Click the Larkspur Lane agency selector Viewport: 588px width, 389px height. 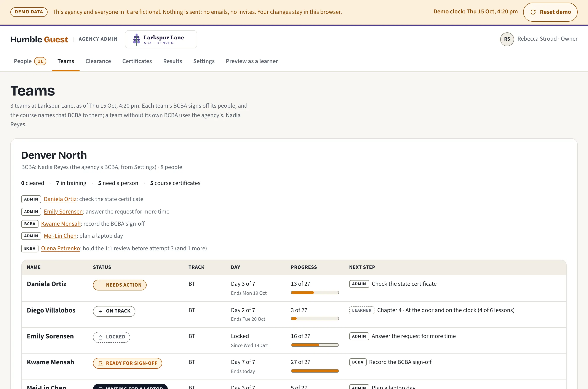click(x=161, y=40)
